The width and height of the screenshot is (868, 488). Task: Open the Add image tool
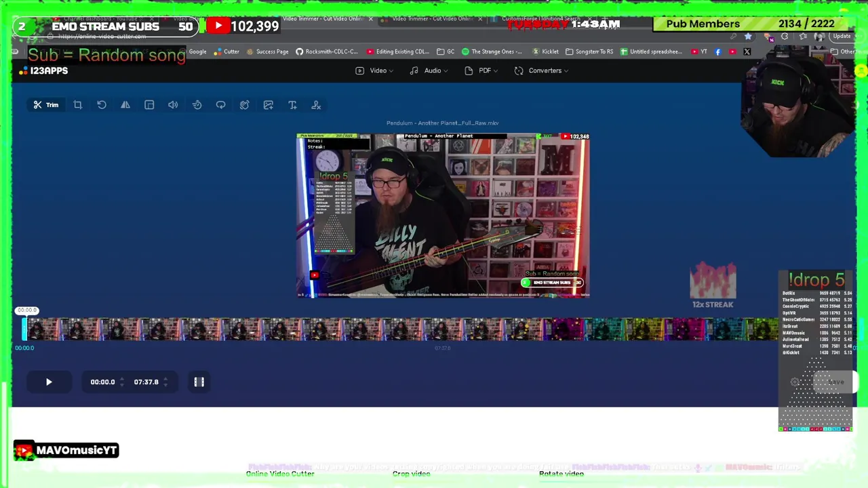point(269,105)
